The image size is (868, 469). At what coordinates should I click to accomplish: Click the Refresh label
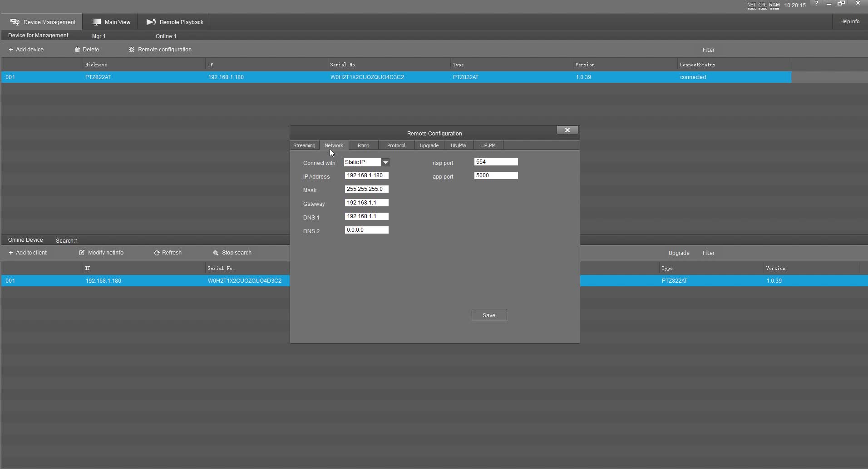pos(172,253)
